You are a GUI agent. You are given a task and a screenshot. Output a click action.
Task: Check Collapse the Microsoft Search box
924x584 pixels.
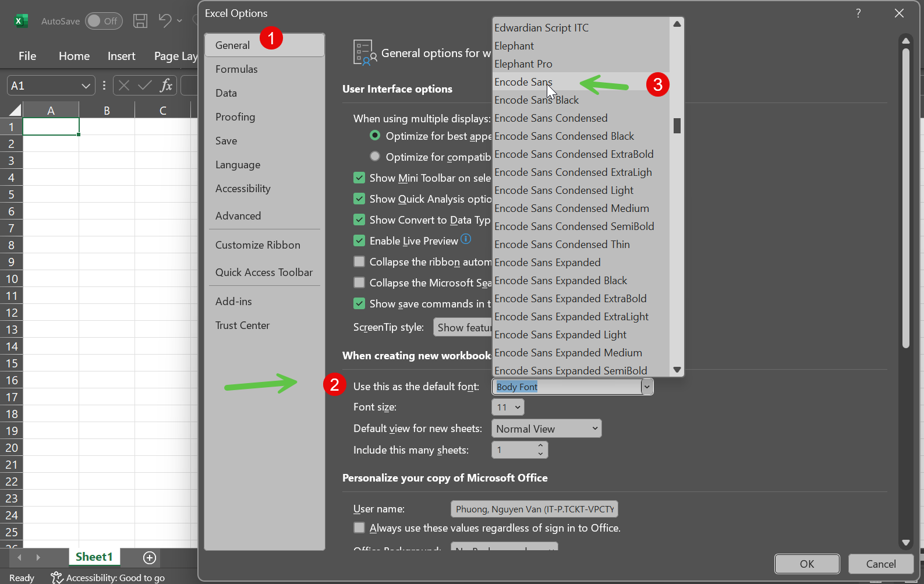click(x=359, y=282)
